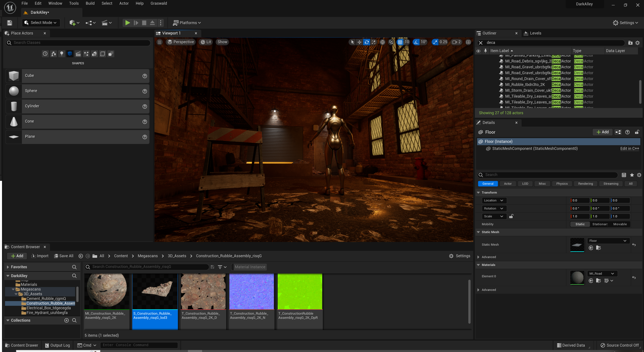Toggle grid snapping in viewport
644x352 pixels.
pyautogui.click(x=400, y=42)
